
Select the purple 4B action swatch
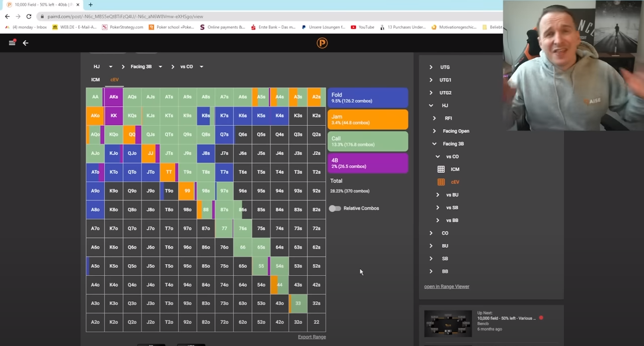coord(368,163)
